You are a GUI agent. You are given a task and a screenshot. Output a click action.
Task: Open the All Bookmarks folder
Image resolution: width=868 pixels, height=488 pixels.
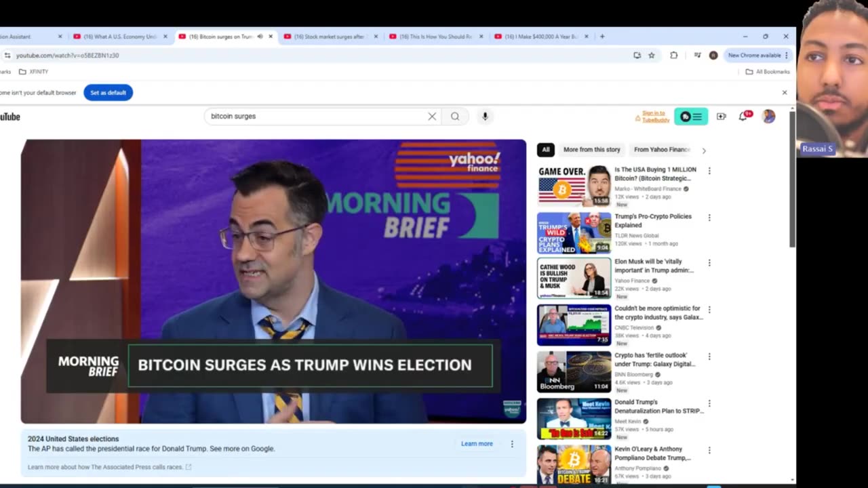[x=768, y=72]
